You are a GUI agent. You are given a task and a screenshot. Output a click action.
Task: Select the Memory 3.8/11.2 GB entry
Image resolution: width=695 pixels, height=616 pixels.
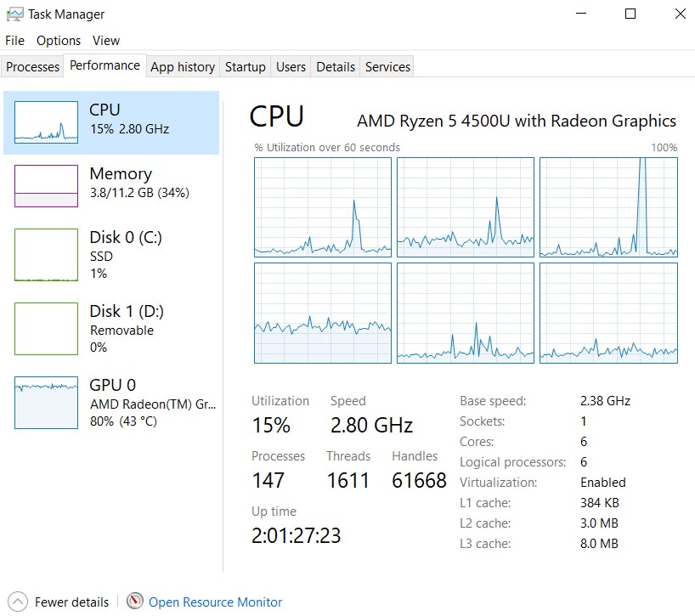111,186
